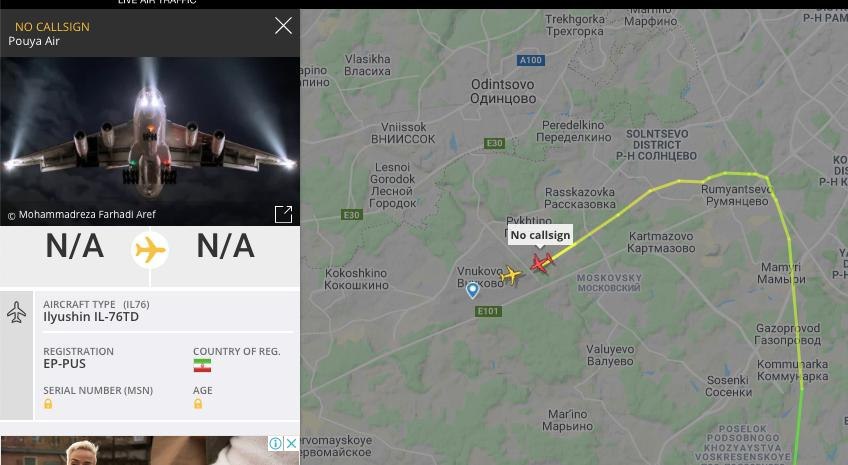Click the aircraft info sidebar icon
The height and width of the screenshot is (465, 848).
pyautogui.click(x=16, y=312)
